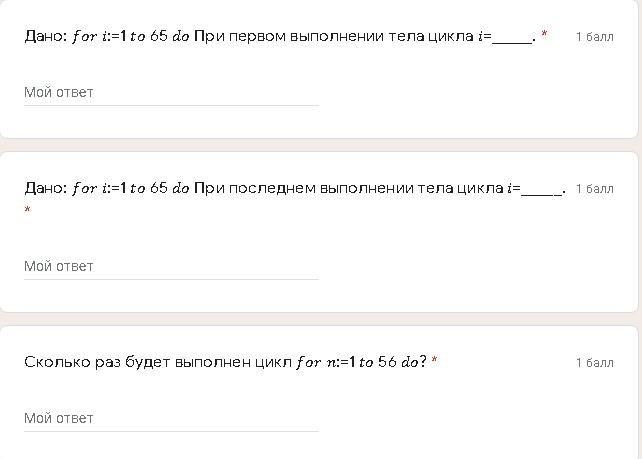Click the word 'Дано:' in the first question
642x459 pixels.
coord(45,36)
